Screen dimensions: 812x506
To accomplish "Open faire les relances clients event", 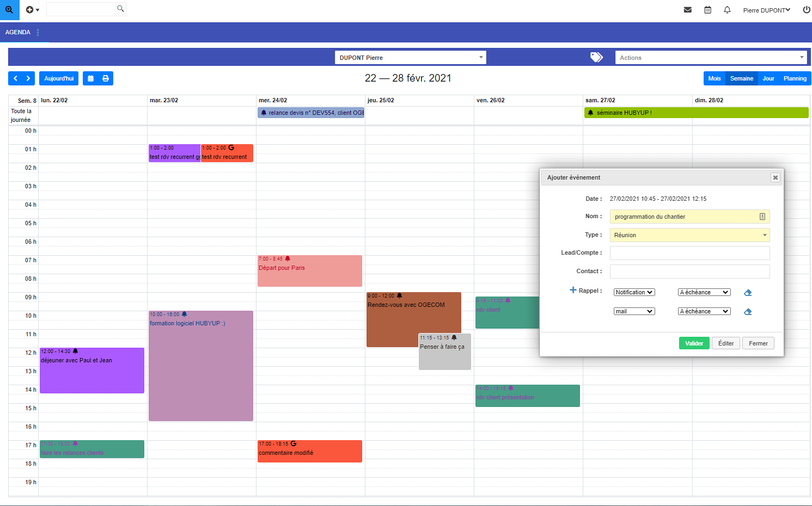I will click(x=92, y=449).
